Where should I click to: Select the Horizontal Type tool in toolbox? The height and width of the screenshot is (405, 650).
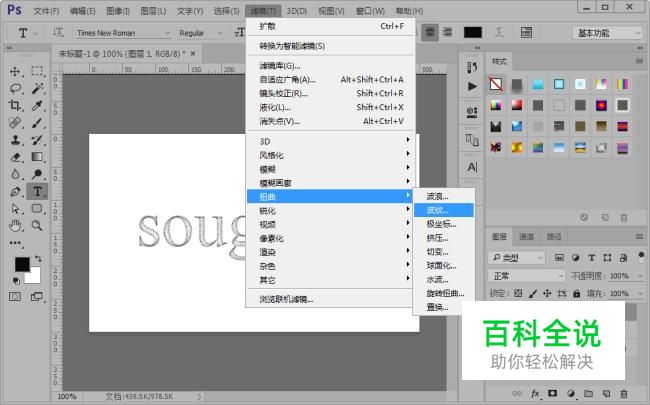(x=37, y=192)
